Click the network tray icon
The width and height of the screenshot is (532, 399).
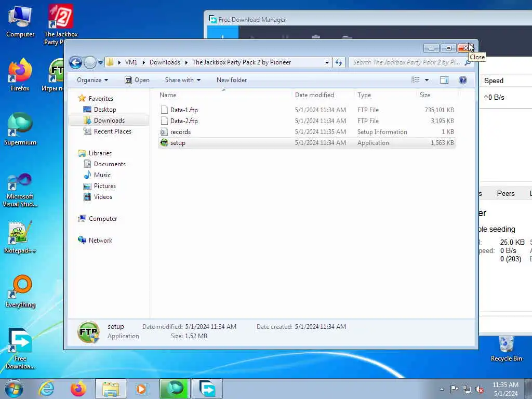coord(467,390)
